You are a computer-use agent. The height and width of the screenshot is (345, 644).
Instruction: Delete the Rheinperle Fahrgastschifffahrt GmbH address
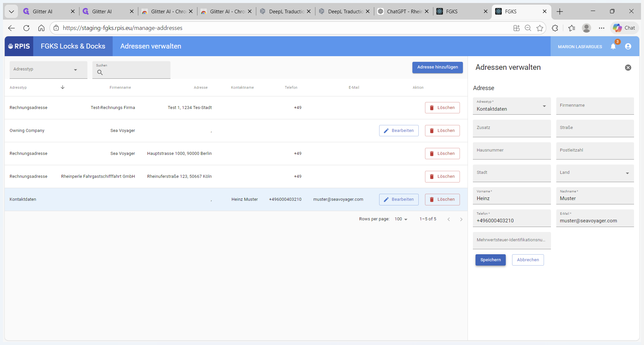(442, 176)
